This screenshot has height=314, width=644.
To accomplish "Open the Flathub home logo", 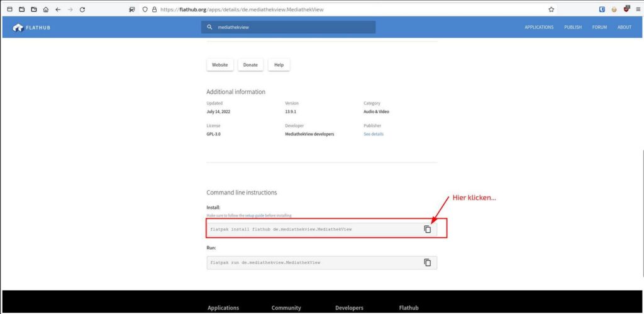I will coord(31,28).
